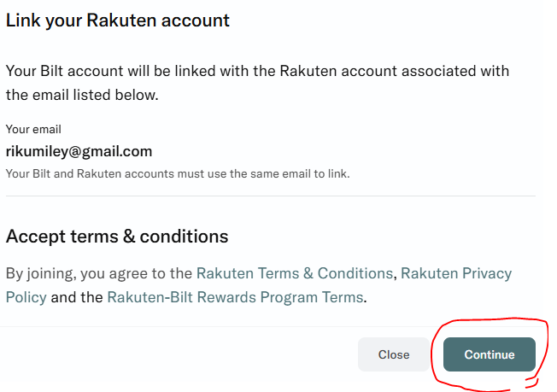This screenshot has height=392, width=557.
Task: Select the rikumiley@gmail.com email address
Action: tap(79, 151)
